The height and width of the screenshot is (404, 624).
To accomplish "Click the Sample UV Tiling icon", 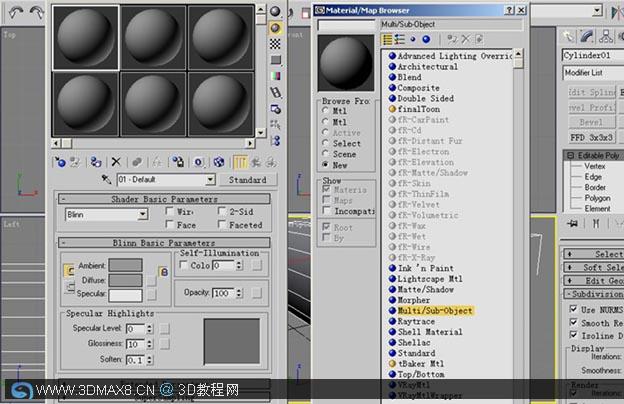I will click(275, 60).
